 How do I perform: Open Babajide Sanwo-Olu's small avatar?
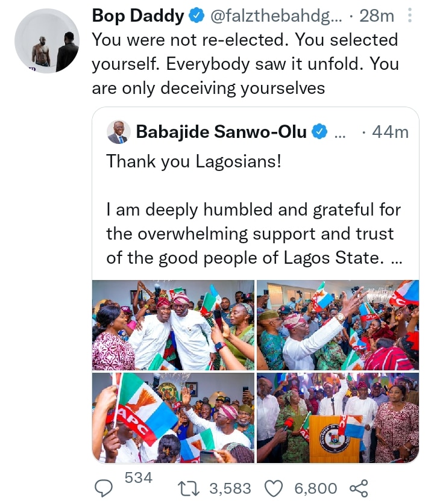tap(118, 132)
